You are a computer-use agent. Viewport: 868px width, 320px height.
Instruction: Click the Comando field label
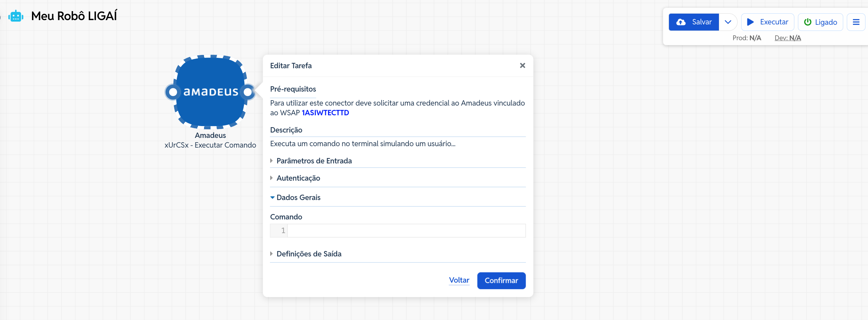click(x=286, y=217)
